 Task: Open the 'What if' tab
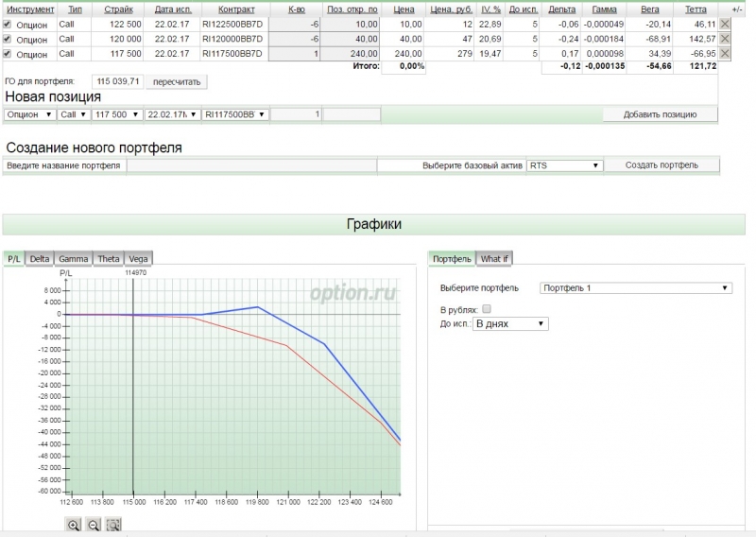pos(494,259)
